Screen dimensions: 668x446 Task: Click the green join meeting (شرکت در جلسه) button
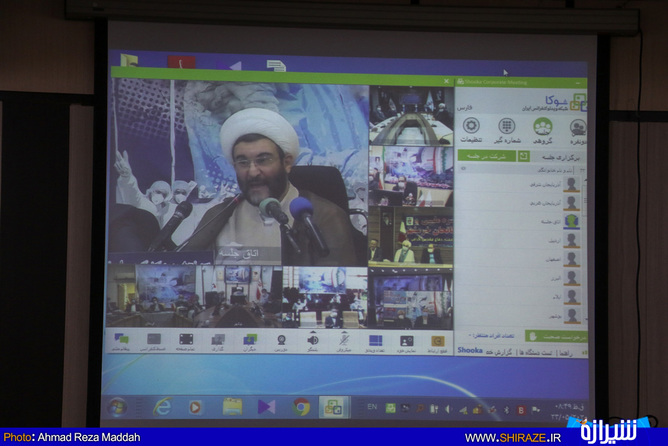[487, 156]
